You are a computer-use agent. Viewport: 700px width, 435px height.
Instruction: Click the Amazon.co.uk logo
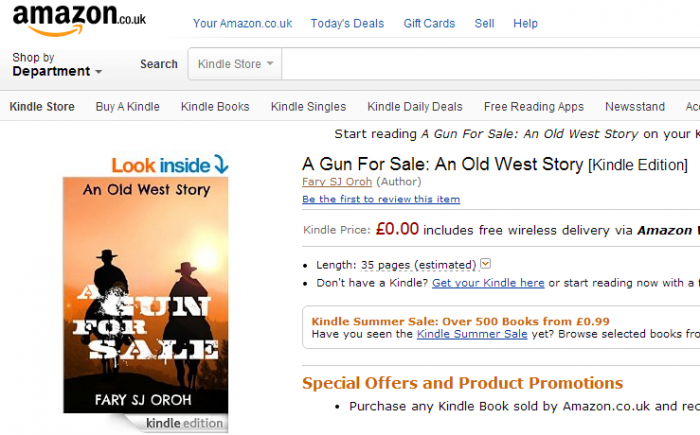coord(79,20)
